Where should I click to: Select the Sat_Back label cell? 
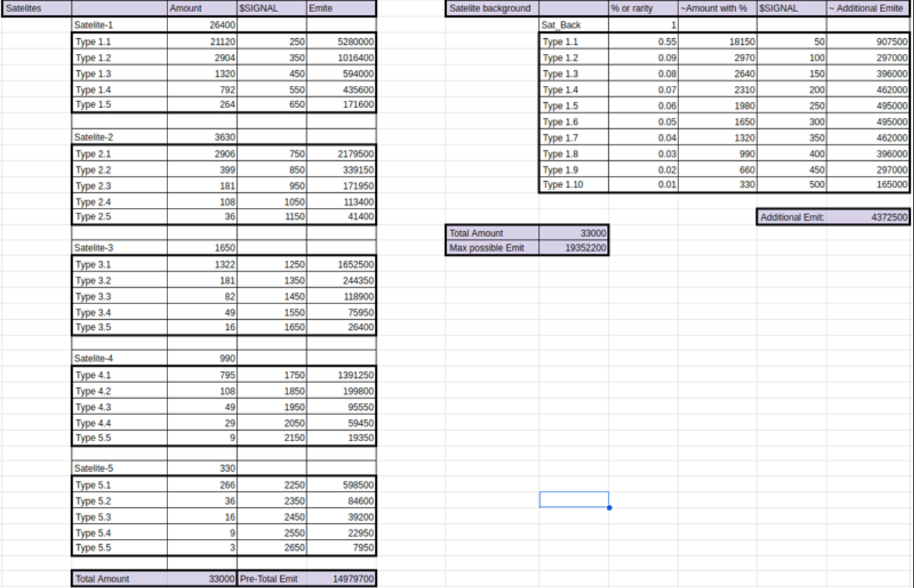click(573, 25)
